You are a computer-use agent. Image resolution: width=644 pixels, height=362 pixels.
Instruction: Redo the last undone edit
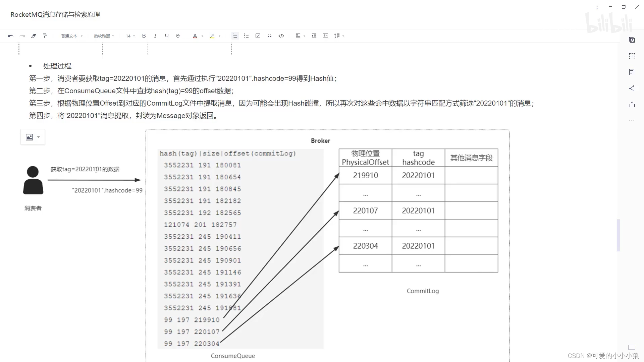pyautogui.click(x=22, y=36)
